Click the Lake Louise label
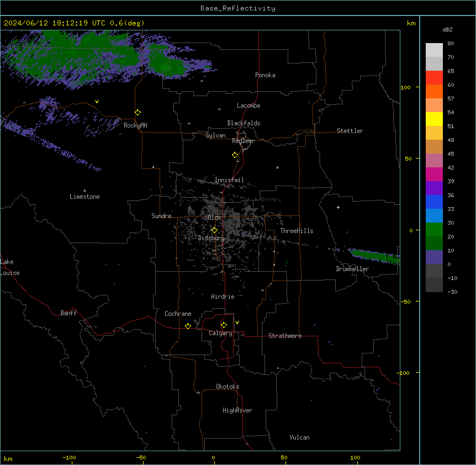 (x=9, y=267)
